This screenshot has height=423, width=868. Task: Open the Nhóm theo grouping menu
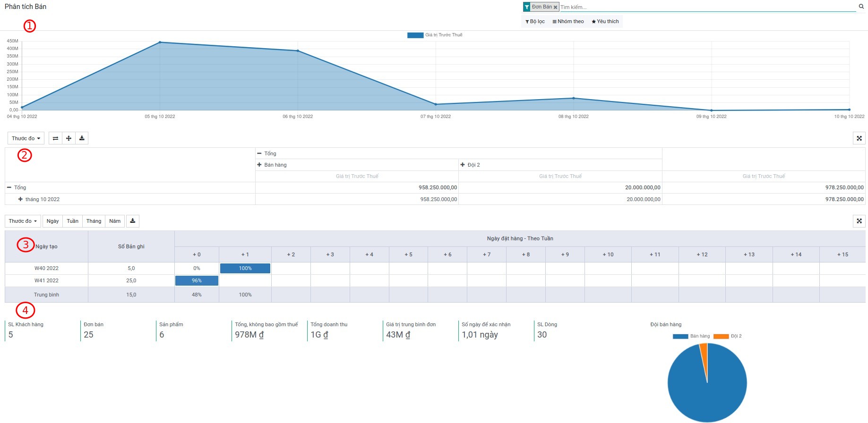(568, 21)
